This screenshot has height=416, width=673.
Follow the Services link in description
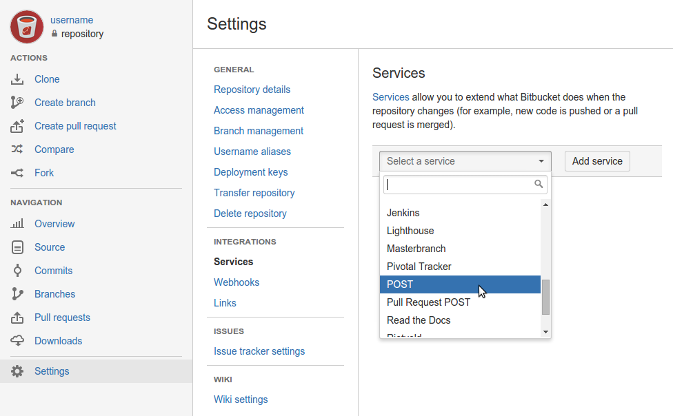(391, 97)
